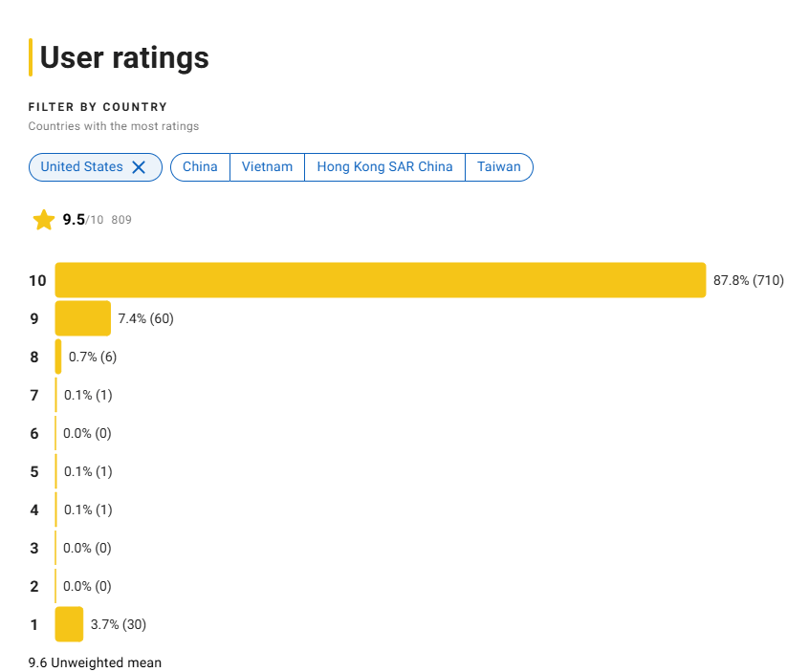Click the 0.7% (6) label
Screen dimensions: 809x672
pos(93,357)
